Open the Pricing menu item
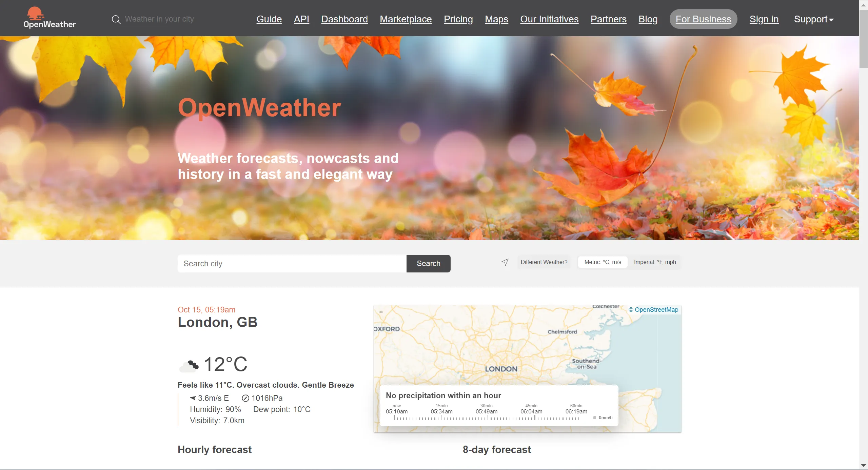The width and height of the screenshot is (868, 470). click(458, 19)
